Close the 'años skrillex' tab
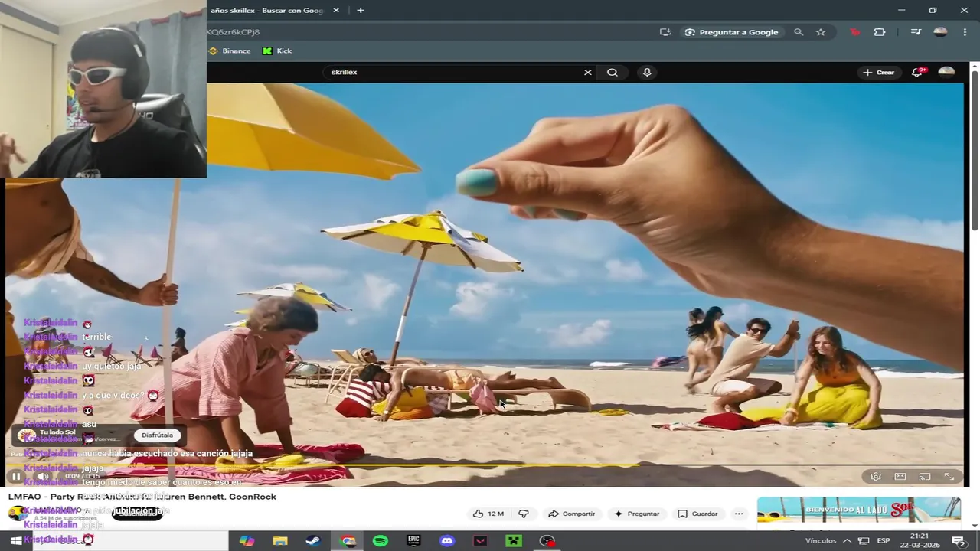 (336, 10)
